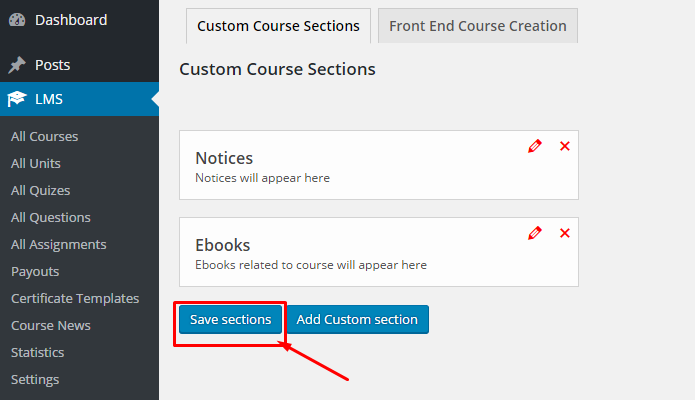Viewport: 695px width, 400px height.
Task: Go to All Quizes
Action: point(40,190)
